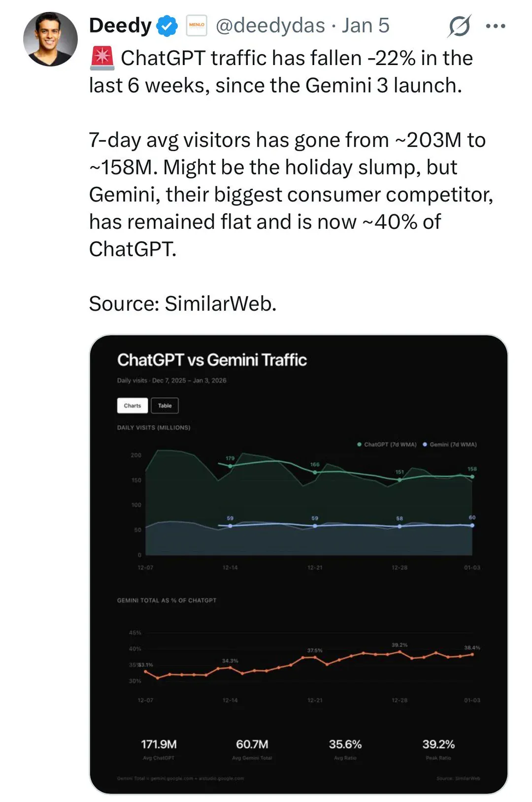Screen dimensions: 532x802
Task: Toggle ChatGPT (7d WMA) legend entry
Action: pyautogui.click(x=387, y=444)
